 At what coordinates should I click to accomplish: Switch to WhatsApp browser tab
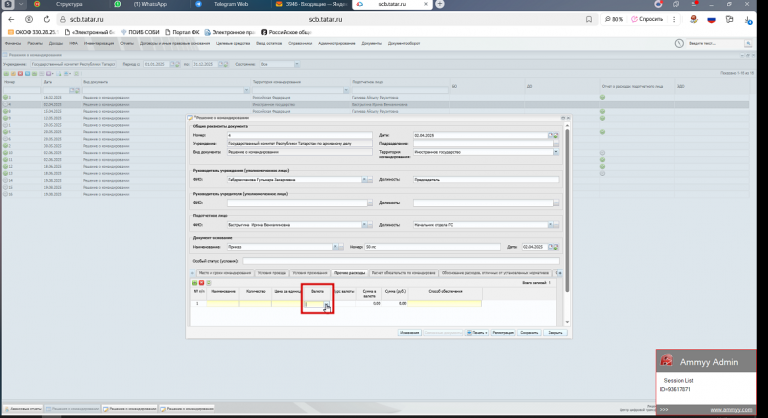tap(149, 4)
